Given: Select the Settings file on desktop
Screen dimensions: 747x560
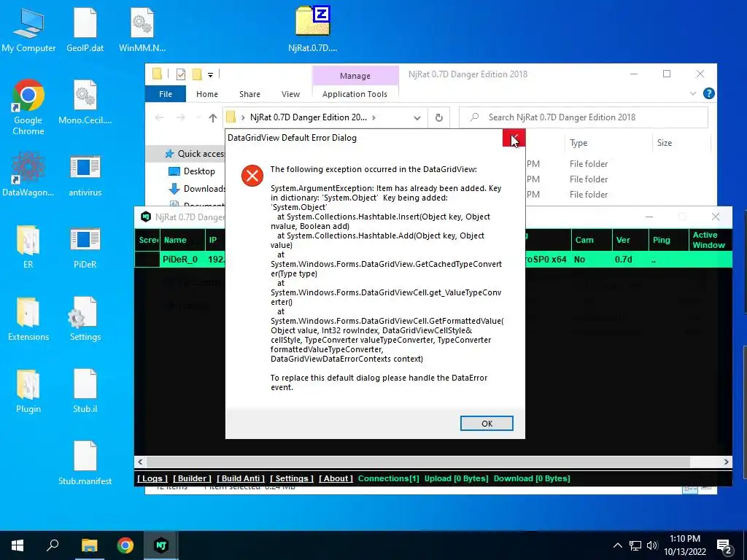Looking at the screenshot, I should [x=85, y=319].
